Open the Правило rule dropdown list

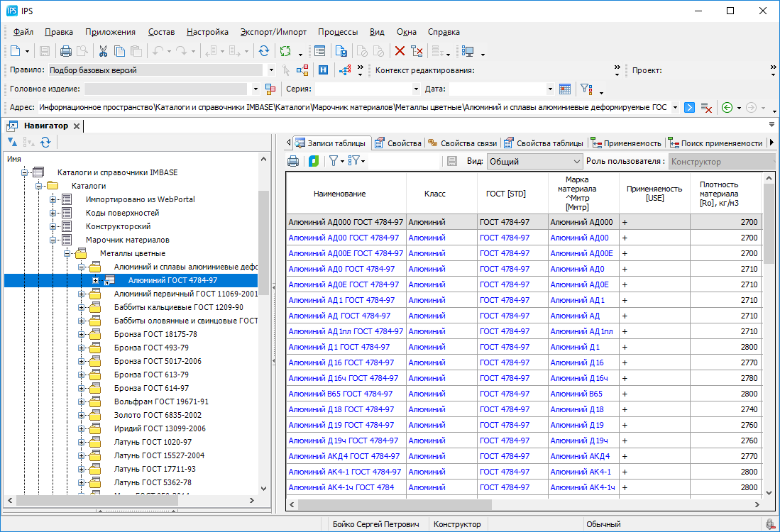pyautogui.click(x=270, y=70)
